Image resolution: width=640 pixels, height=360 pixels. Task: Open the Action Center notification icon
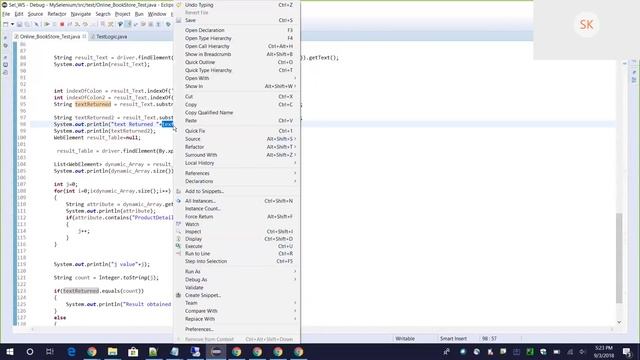coord(627,351)
